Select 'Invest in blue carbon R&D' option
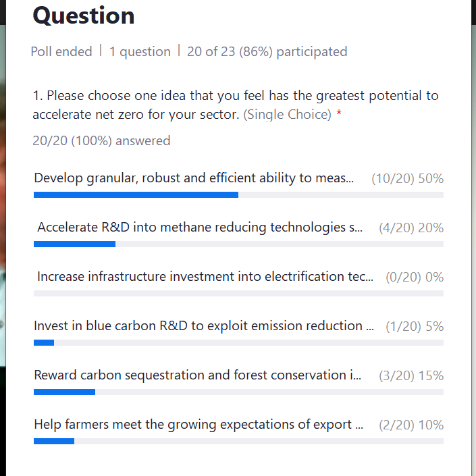Screen dimensions: 476x476 (x=204, y=325)
